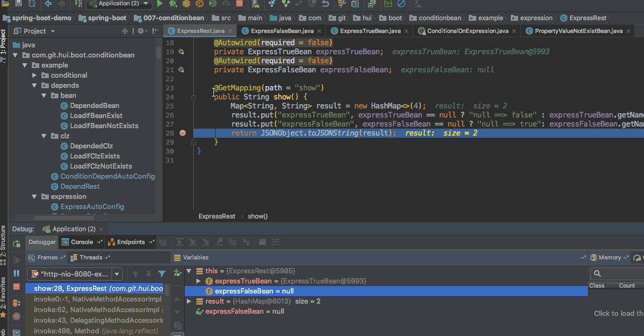The width and height of the screenshot is (644, 336).
Task: Toggle the breakpoint on line 28
Action: point(183,133)
